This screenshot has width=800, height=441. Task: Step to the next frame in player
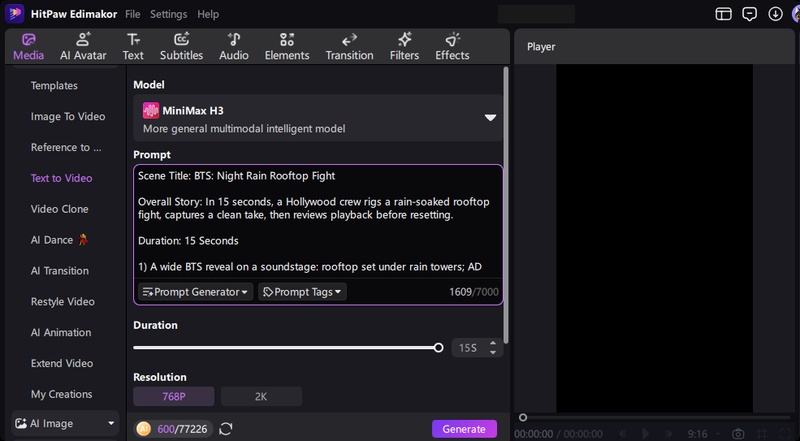668,434
